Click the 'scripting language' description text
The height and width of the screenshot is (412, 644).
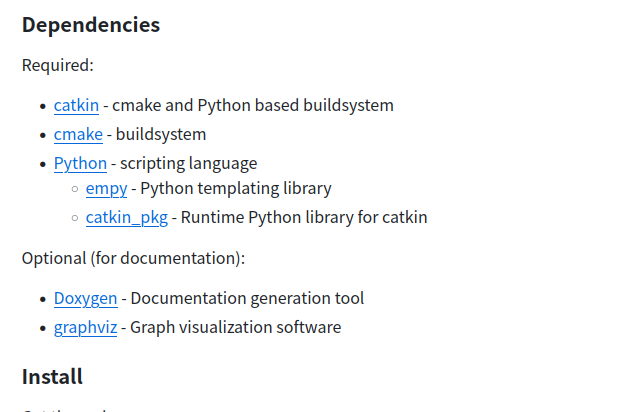(189, 164)
